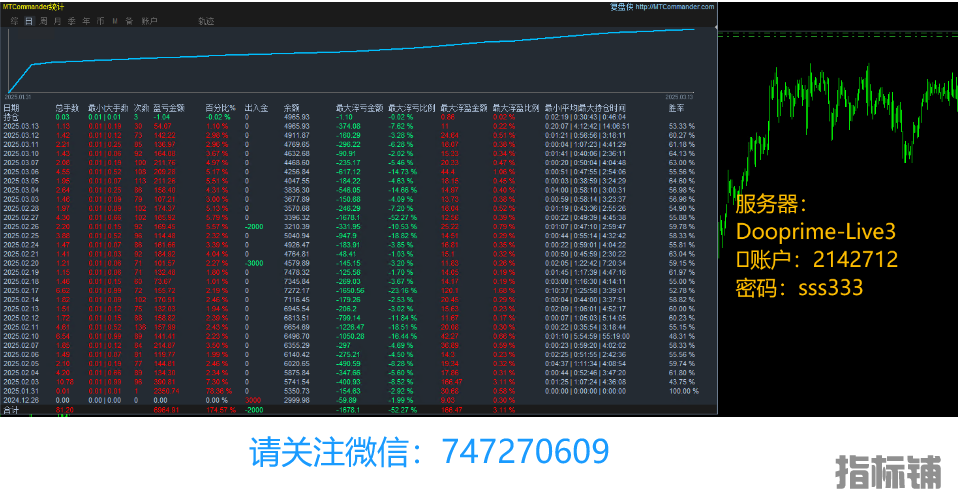Select the 2025.02.14 date row

[x=359, y=300]
